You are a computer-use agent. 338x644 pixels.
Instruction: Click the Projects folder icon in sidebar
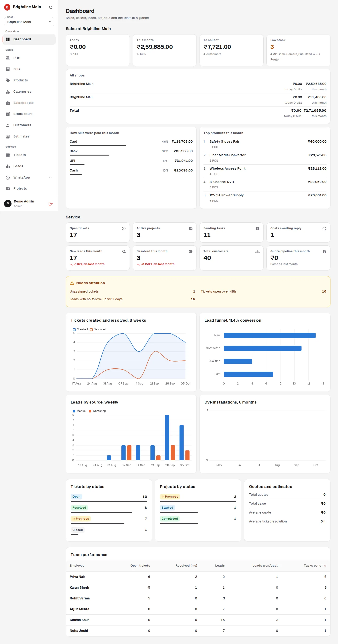(8, 188)
